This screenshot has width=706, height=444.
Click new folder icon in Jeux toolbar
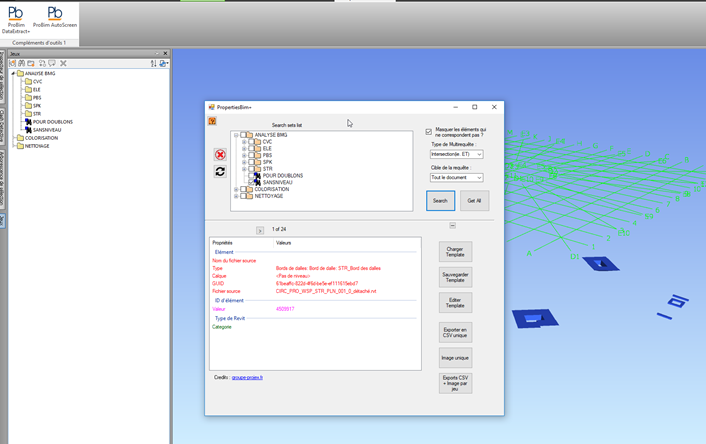(31, 63)
